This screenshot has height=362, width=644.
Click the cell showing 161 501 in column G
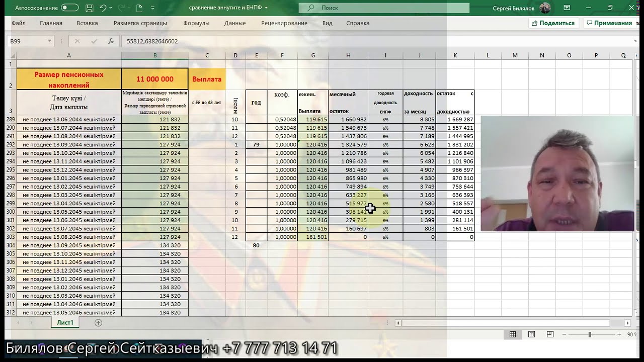tap(313, 237)
